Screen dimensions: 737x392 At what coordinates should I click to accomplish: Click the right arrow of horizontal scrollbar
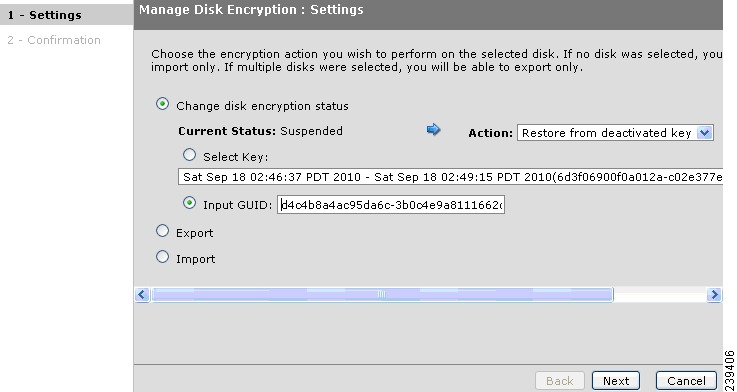coord(714,295)
